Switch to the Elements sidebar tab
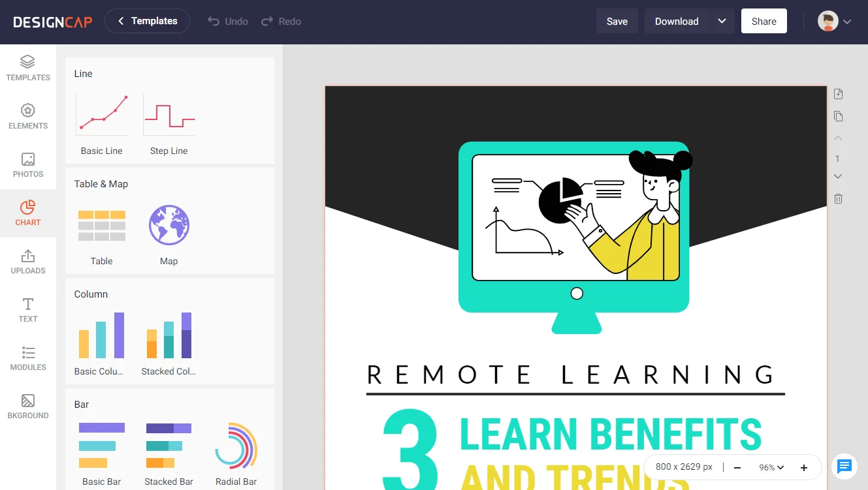Image resolution: width=868 pixels, height=490 pixels. click(28, 116)
